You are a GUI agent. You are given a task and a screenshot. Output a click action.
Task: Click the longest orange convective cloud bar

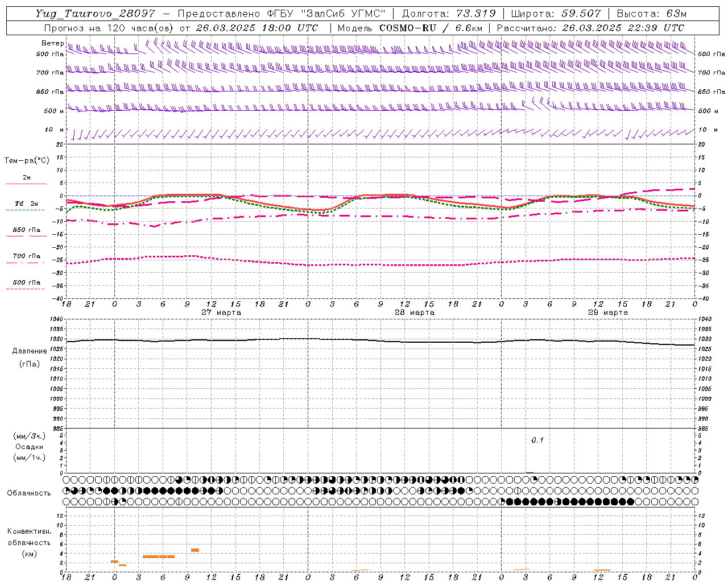coord(159,556)
